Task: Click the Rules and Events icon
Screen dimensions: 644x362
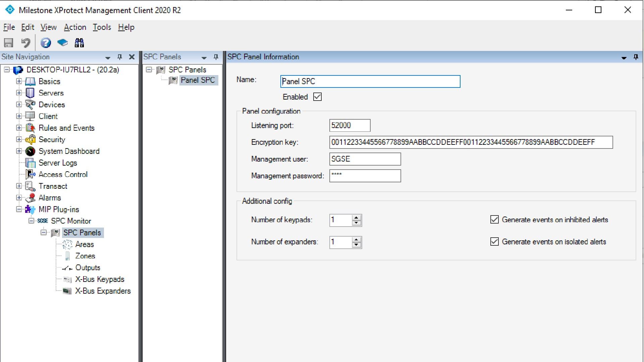Action: (x=30, y=128)
